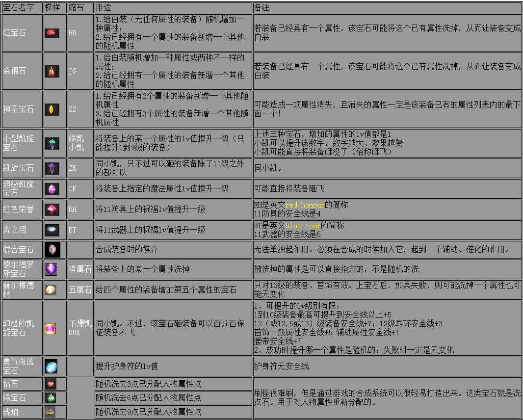Click the 超级凯旋宝石 purple gem icon
Screen dimensions: 523x420
(x=51, y=188)
